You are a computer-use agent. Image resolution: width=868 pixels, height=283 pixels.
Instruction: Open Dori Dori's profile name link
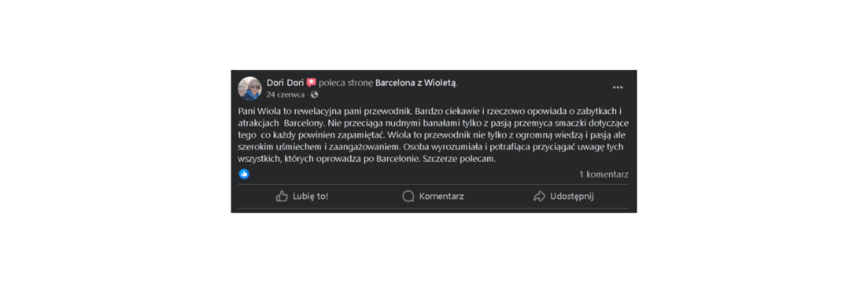click(285, 83)
